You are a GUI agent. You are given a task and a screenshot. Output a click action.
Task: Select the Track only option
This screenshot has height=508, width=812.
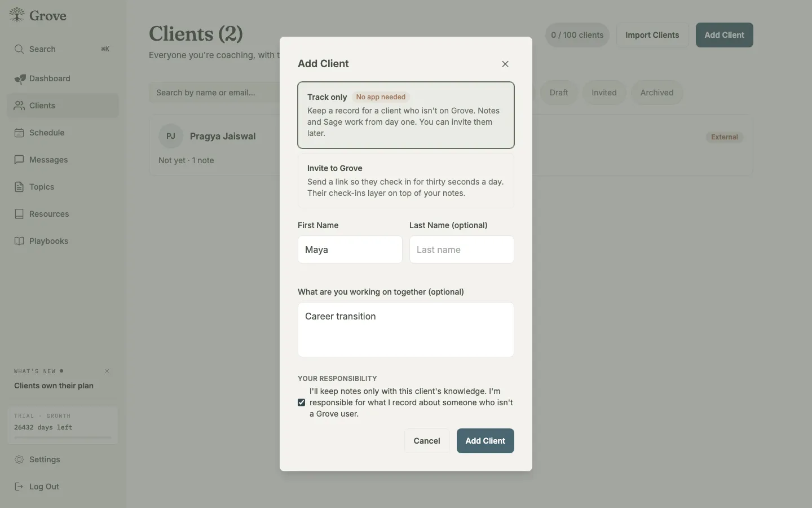click(x=406, y=115)
